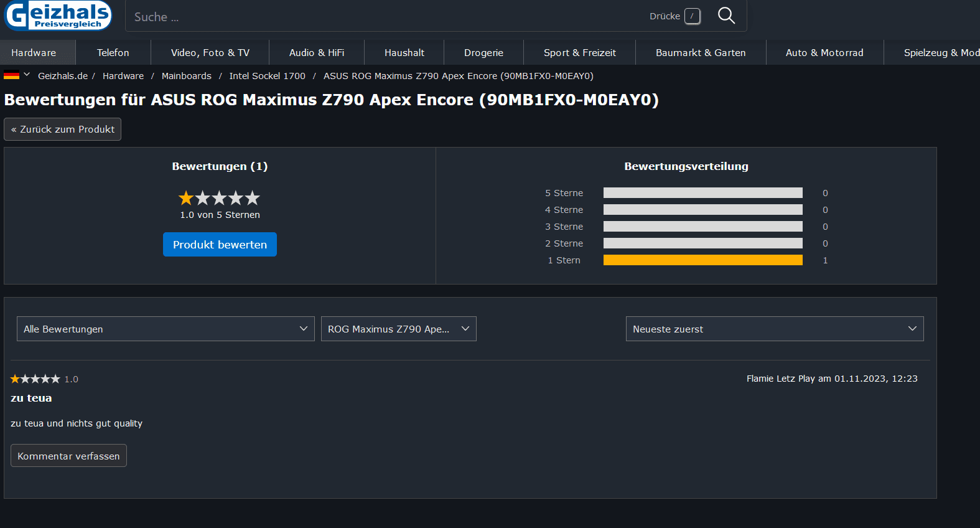Click the Bewertungsverteilung heading

pos(686,166)
